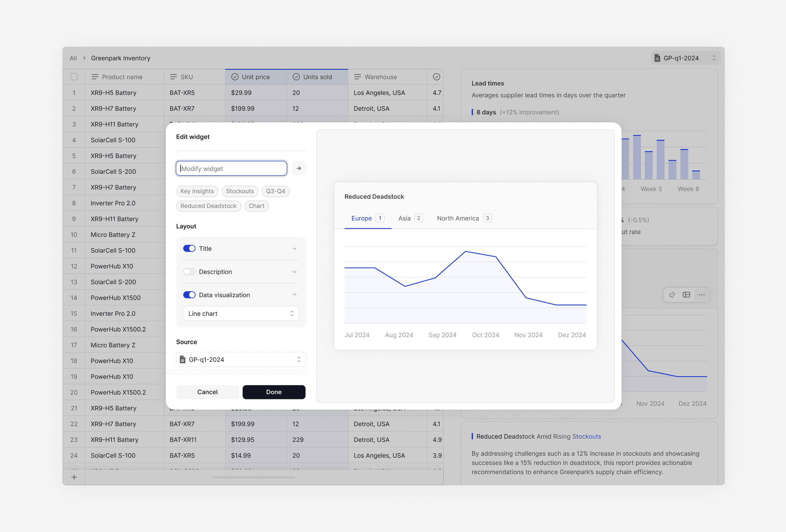Open the GP-q1-2024 Source dropdown
Screen dimensions: 786x532
[x=241, y=359]
